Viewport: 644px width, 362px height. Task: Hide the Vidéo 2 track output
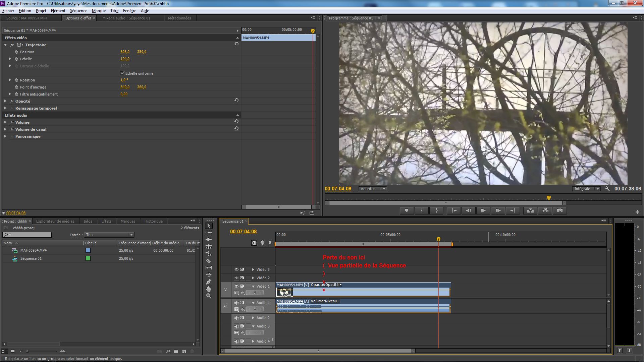236,278
